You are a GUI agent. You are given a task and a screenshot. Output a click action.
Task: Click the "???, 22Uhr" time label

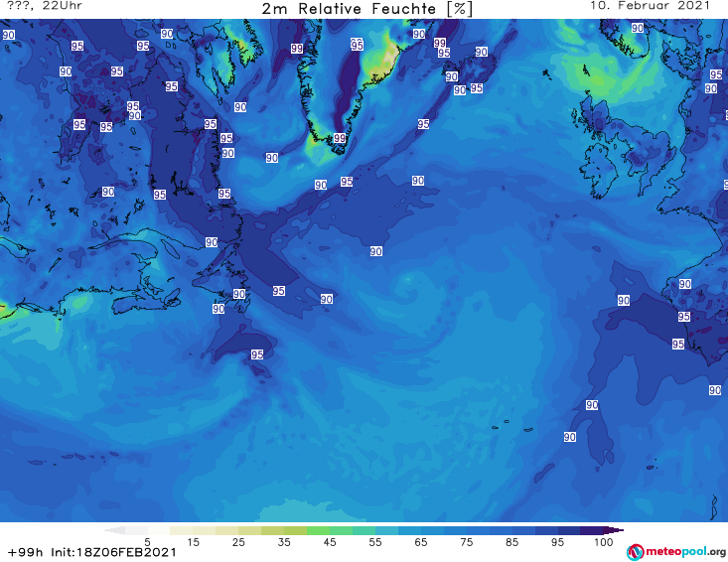tap(45, 6)
